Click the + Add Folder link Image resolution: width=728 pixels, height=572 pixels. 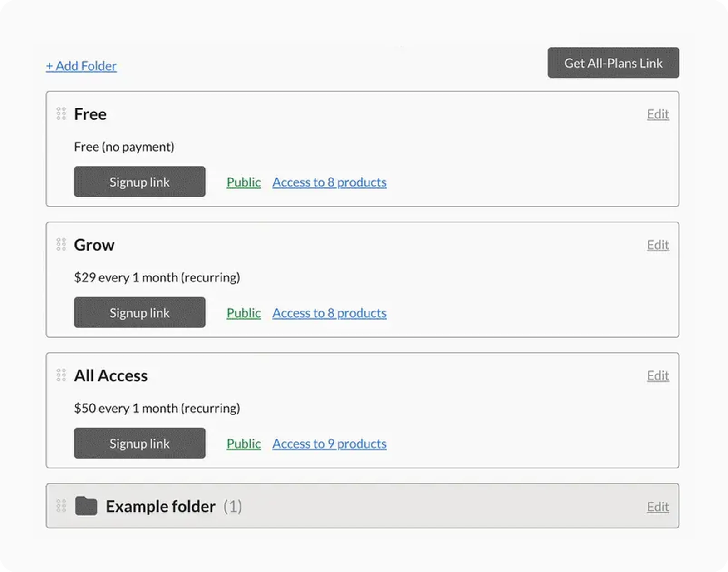tap(81, 66)
